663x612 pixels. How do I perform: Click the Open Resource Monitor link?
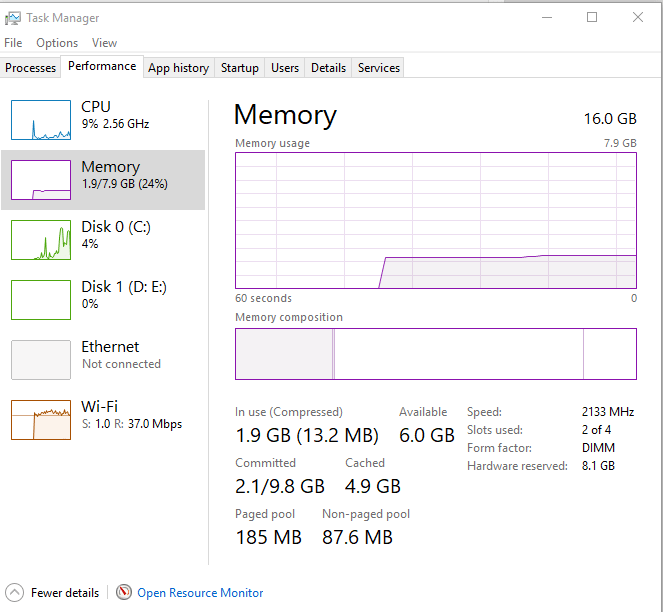(200, 593)
